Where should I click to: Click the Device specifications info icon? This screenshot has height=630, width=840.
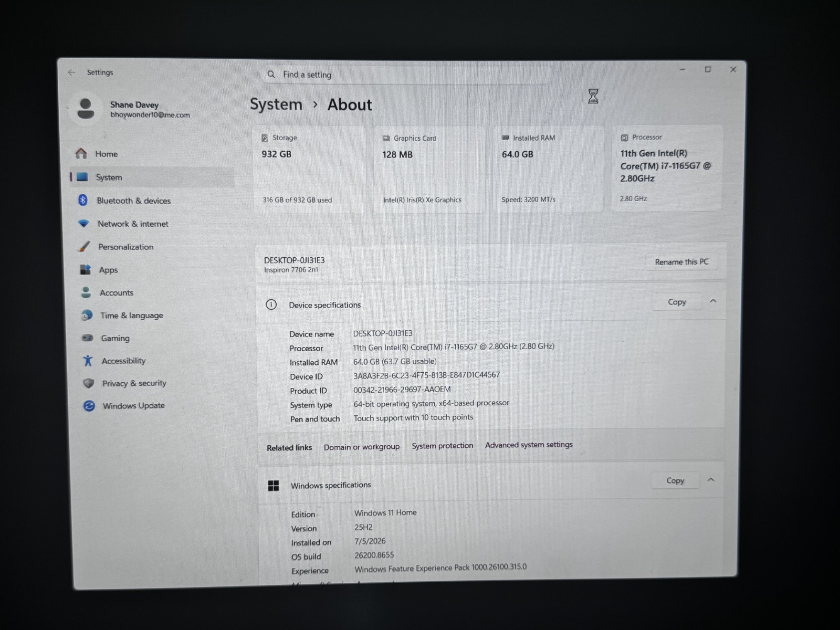[271, 304]
